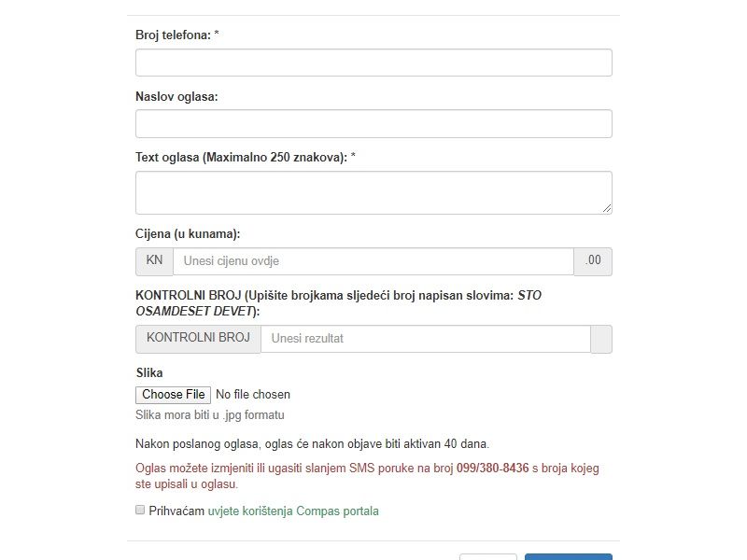This screenshot has width=747, height=560.
Task: Click the Unesi cijenu ovdje price field
Action: (373, 261)
